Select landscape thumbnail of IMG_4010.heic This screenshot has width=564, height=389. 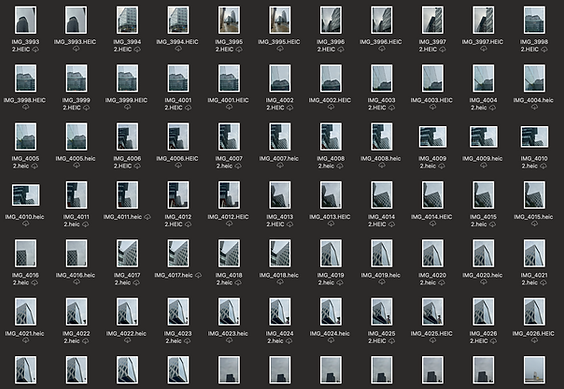[x=26, y=195]
